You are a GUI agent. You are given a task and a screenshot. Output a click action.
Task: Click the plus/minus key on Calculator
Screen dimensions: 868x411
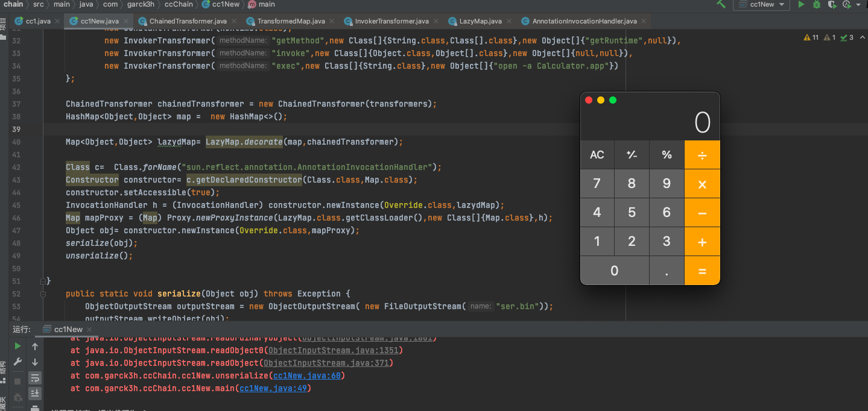632,155
